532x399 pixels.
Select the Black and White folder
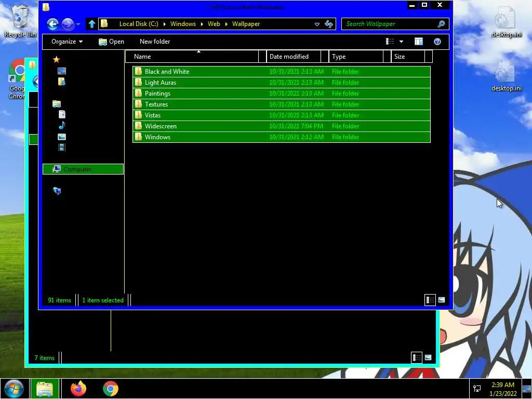click(x=281, y=72)
